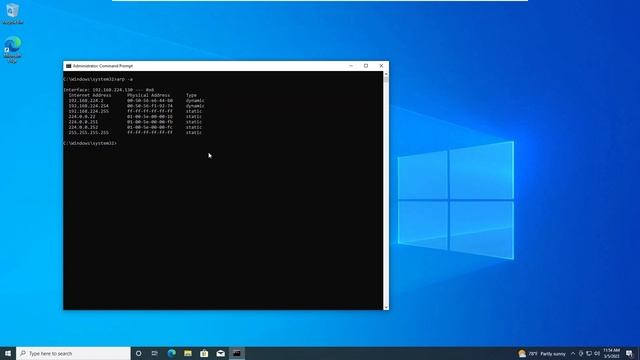Close the Command Prompt window
Image resolution: width=640 pixels, height=360 pixels.
click(x=381, y=66)
